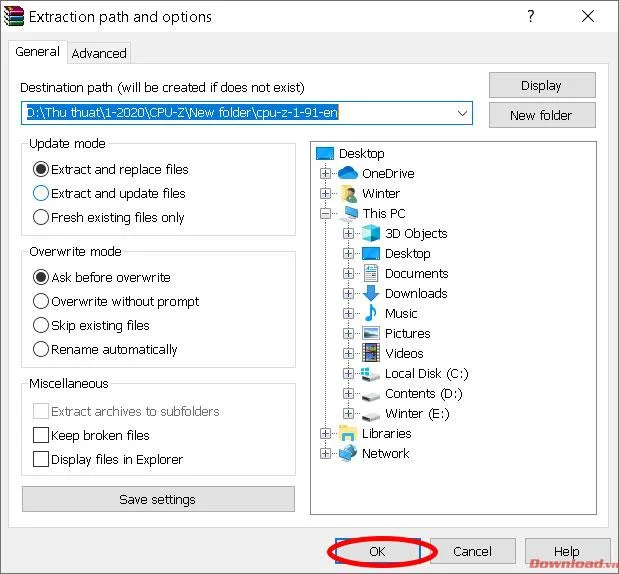Switch to the Advanced tab
Viewport: 619px width, 574px height.
point(99,53)
